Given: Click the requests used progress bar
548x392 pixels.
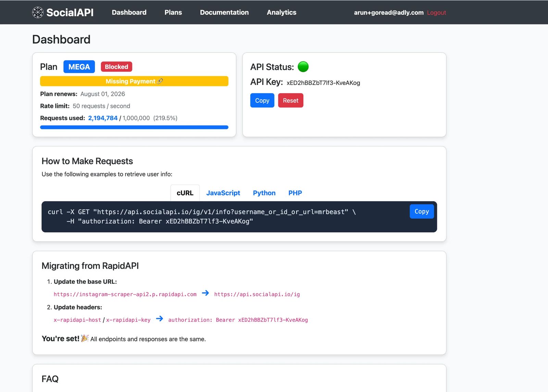Looking at the screenshot, I should (134, 127).
